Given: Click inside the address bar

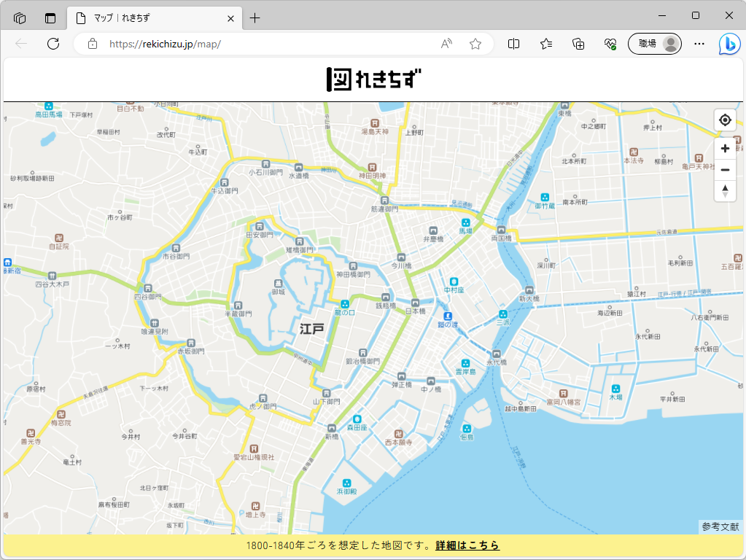Looking at the screenshot, I should [x=219, y=44].
